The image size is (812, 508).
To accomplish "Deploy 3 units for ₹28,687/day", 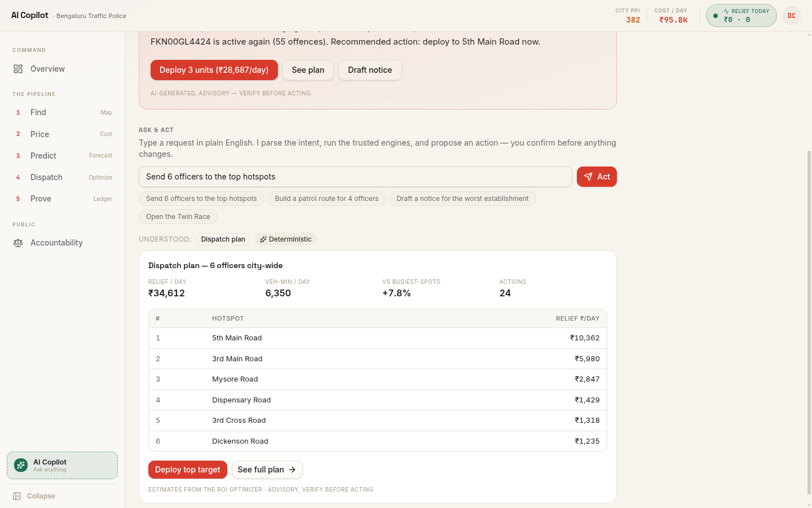I will pyautogui.click(x=214, y=70).
